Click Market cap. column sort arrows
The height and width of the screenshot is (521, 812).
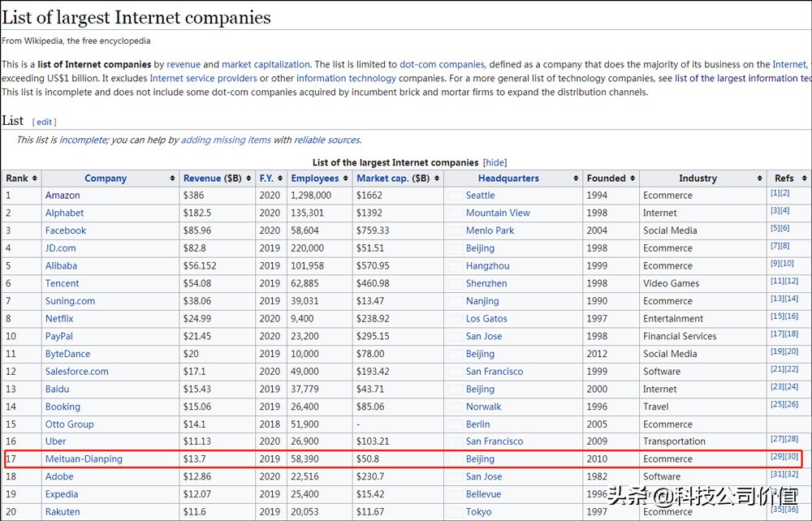[437, 179]
